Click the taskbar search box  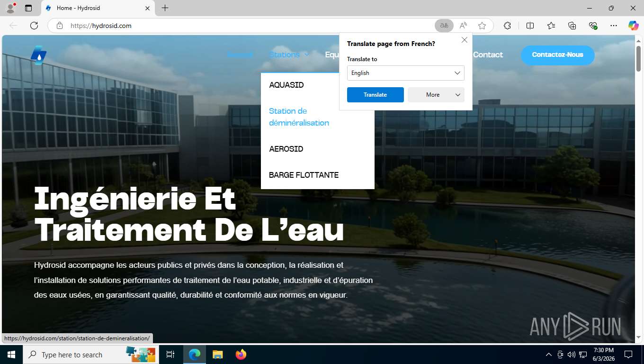point(91,355)
